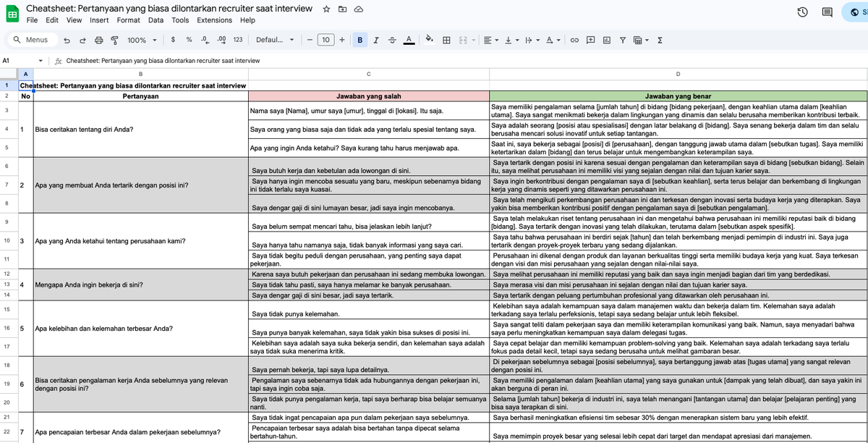Decrease decimal places

click(204, 41)
